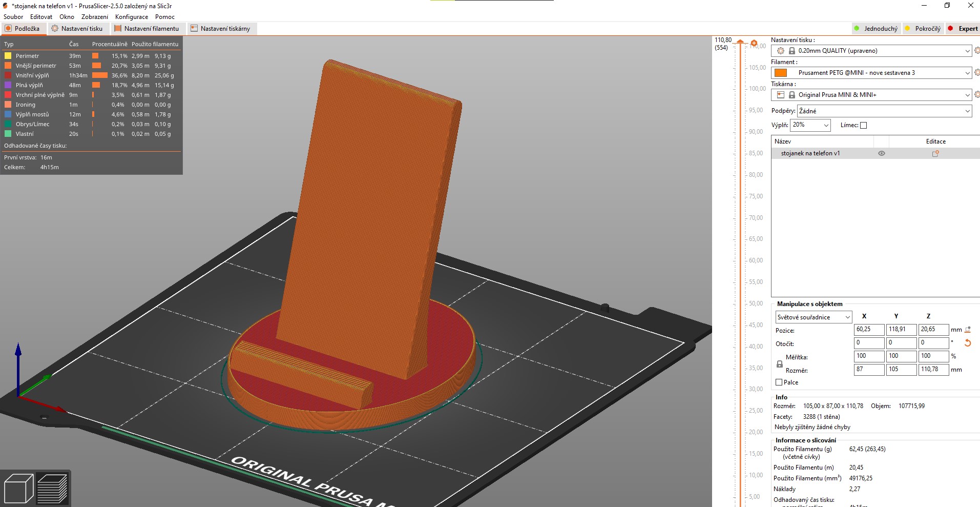Switch to Podložka tab
The image size is (980, 507).
pyautogui.click(x=24, y=29)
